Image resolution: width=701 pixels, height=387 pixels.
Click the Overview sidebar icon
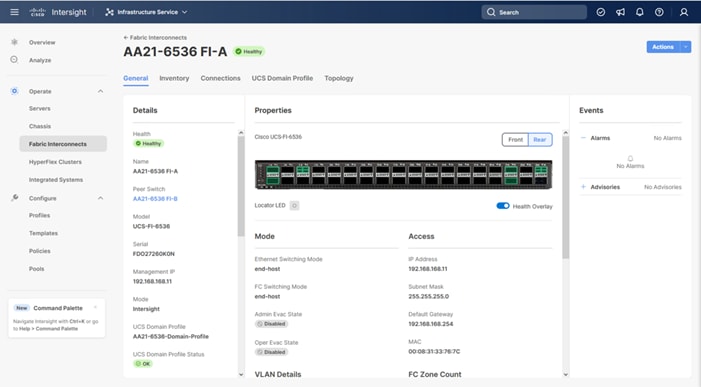[14, 42]
